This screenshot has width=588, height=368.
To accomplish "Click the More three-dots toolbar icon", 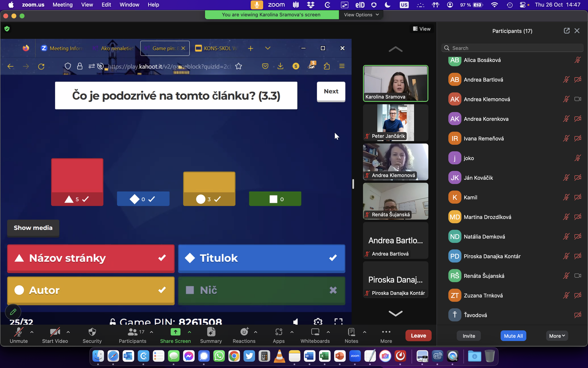I will click(386, 332).
